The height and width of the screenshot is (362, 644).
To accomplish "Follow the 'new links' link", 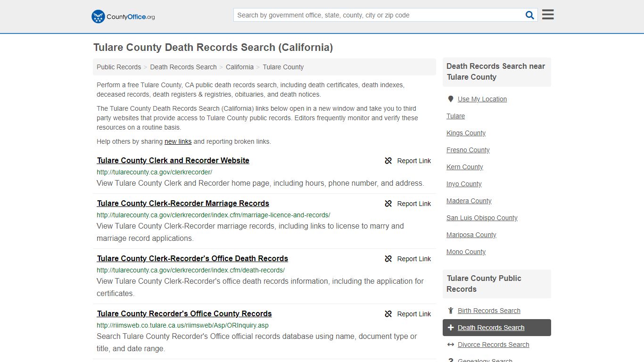I will pyautogui.click(x=178, y=141).
